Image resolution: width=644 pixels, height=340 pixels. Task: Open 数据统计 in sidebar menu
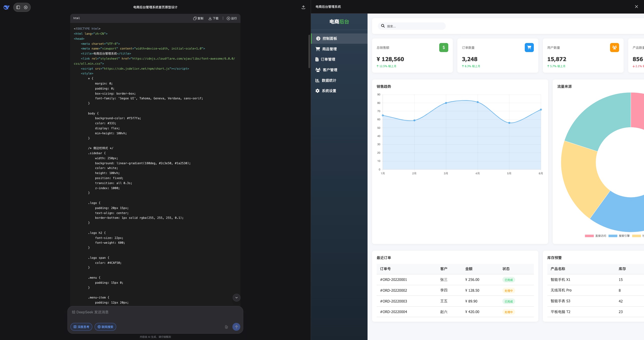pyautogui.click(x=329, y=80)
